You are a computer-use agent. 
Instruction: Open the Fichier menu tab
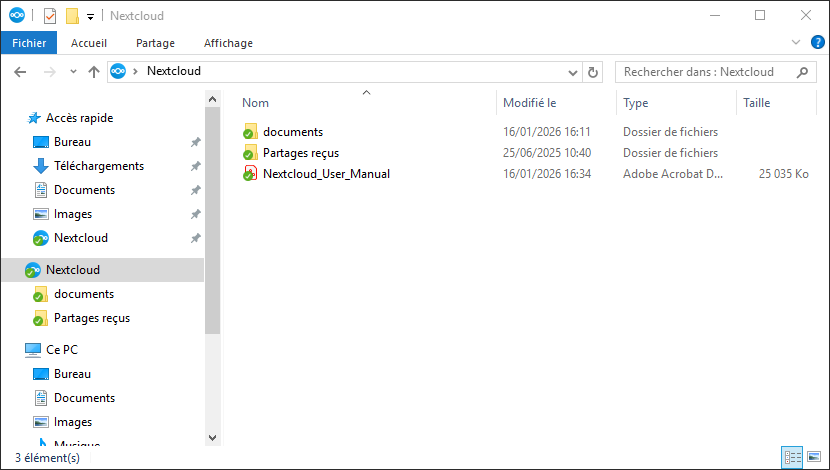click(x=29, y=43)
